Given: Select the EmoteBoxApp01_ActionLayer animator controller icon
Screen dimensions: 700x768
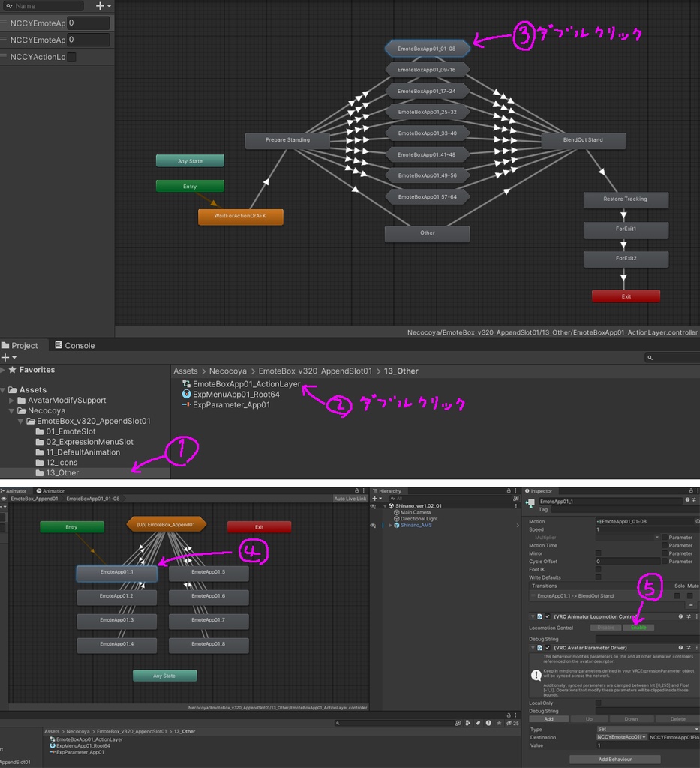Looking at the screenshot, I should pos(185,383).
